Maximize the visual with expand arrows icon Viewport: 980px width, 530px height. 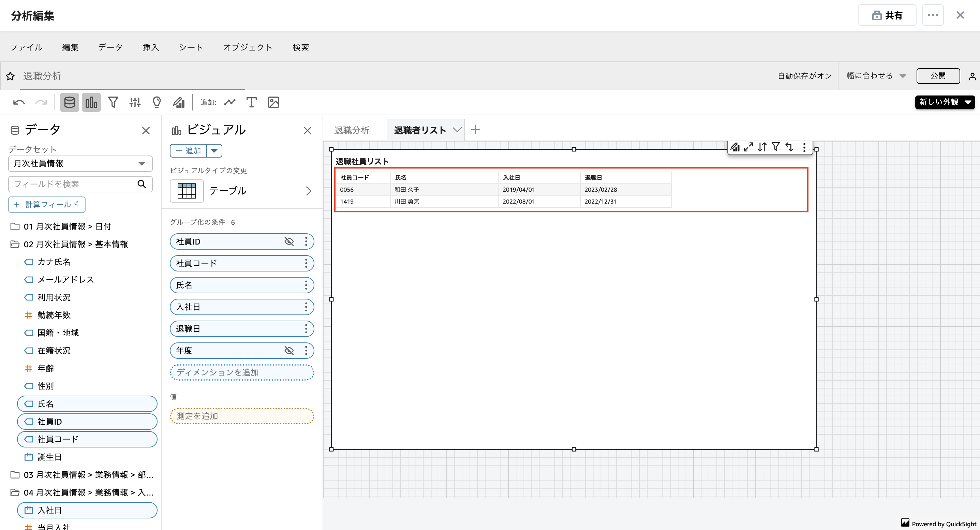pyautogui.click(x=748, y=147)
